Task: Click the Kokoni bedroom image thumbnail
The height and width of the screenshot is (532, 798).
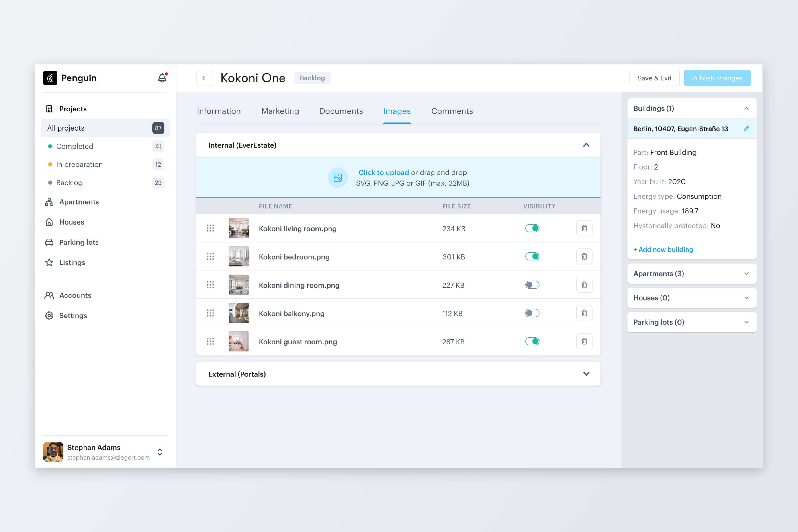Action: click(x=239, y=256)
